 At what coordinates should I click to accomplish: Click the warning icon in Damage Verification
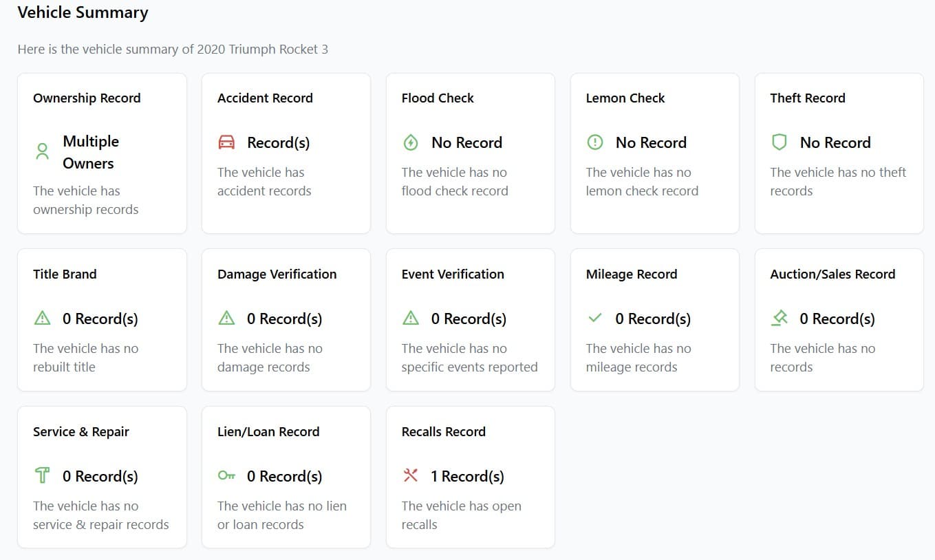pos(226,318)
